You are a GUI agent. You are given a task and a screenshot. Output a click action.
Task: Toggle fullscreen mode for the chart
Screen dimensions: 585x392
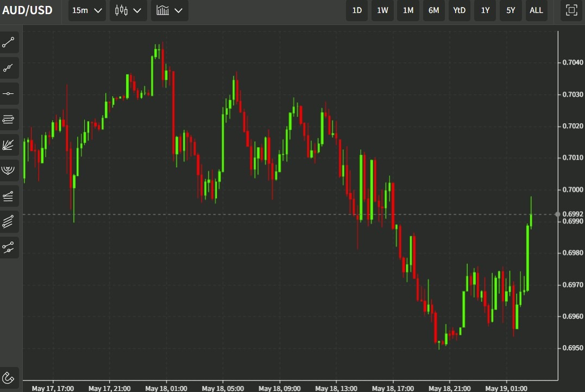pyautogui.click(x=571, y=10)
